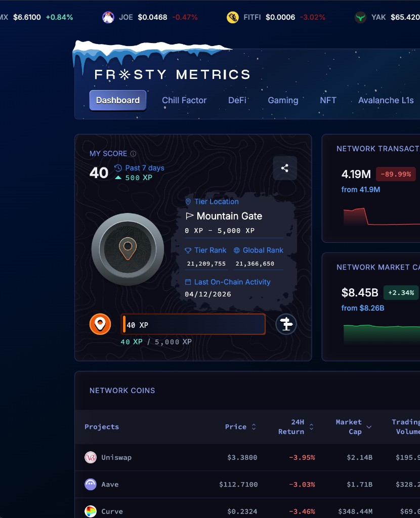Click the JOE coin icon in the ticker

coord(108,17)
